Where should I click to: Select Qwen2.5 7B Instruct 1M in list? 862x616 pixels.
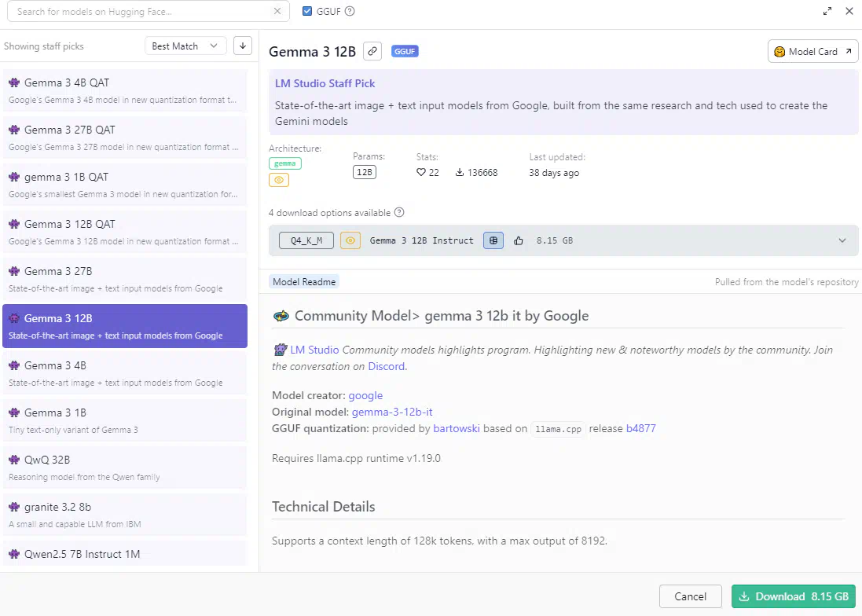click(x=125, y=554)
